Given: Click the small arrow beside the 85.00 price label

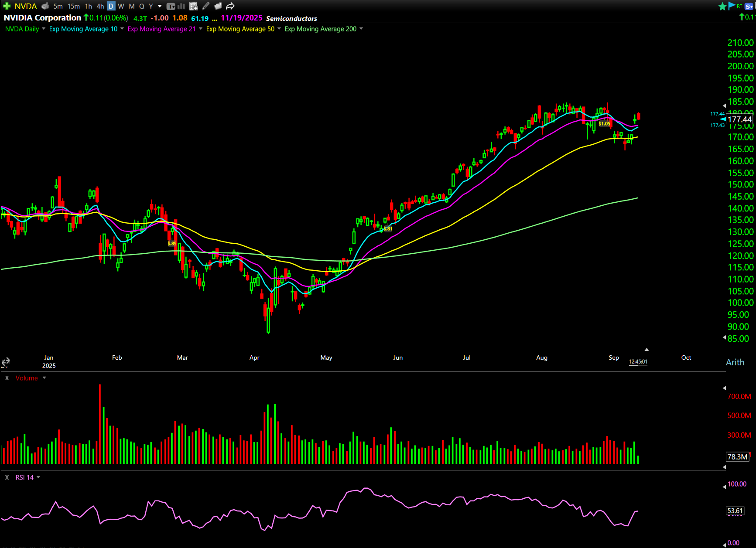Looking at the screenshot, I should [x=724, y=337].
